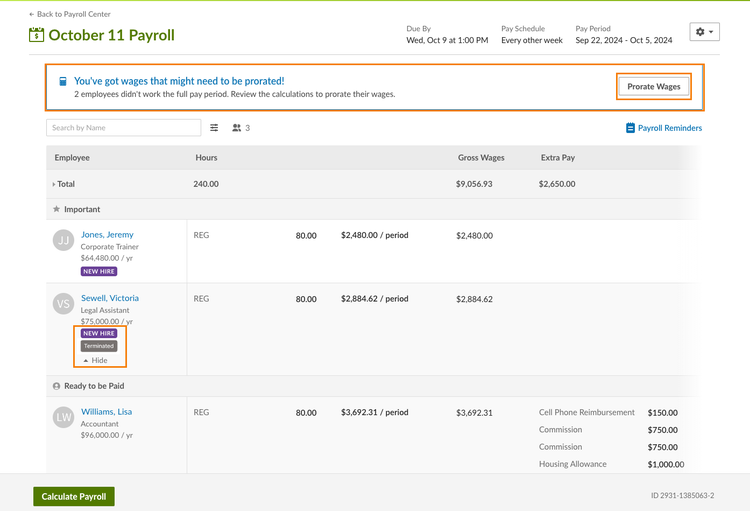The image size is (750, 511).
Task: Click the $2,884.62 / period rate
Action: coord(375,299)
